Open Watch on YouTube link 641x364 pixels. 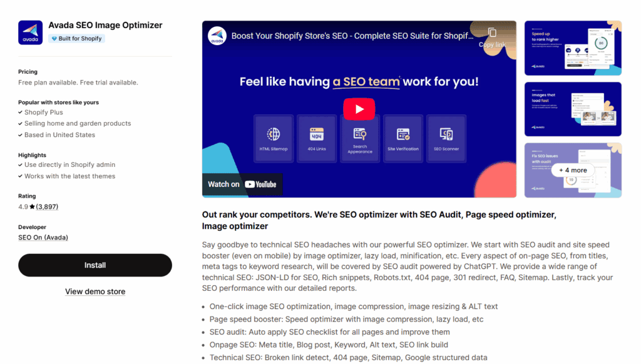tap(242, 185)
